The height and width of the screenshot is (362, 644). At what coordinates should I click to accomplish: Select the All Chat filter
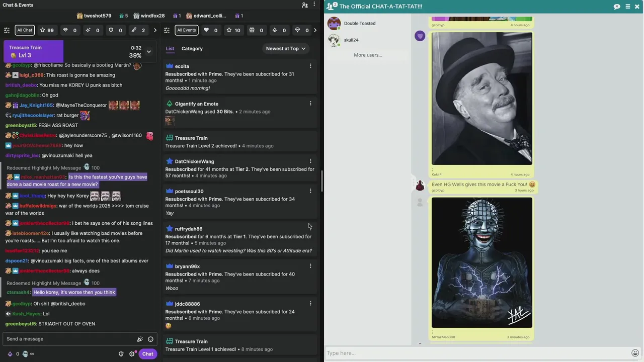25,30
